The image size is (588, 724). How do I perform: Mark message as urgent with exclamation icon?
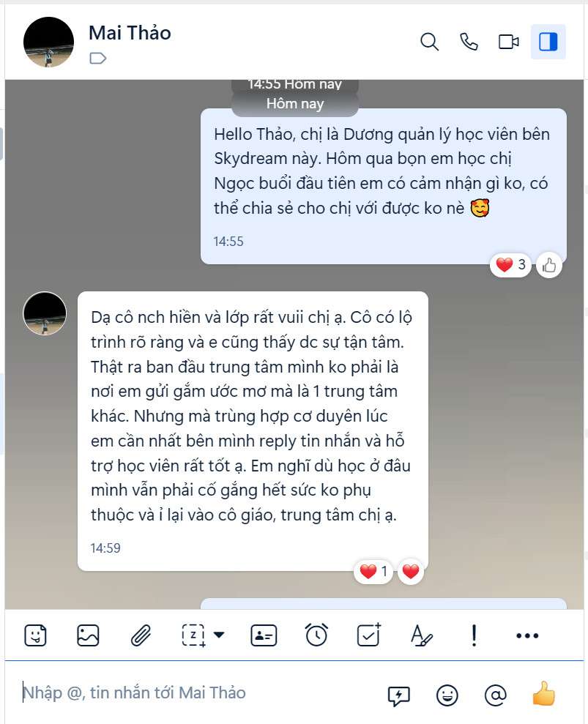474,635
